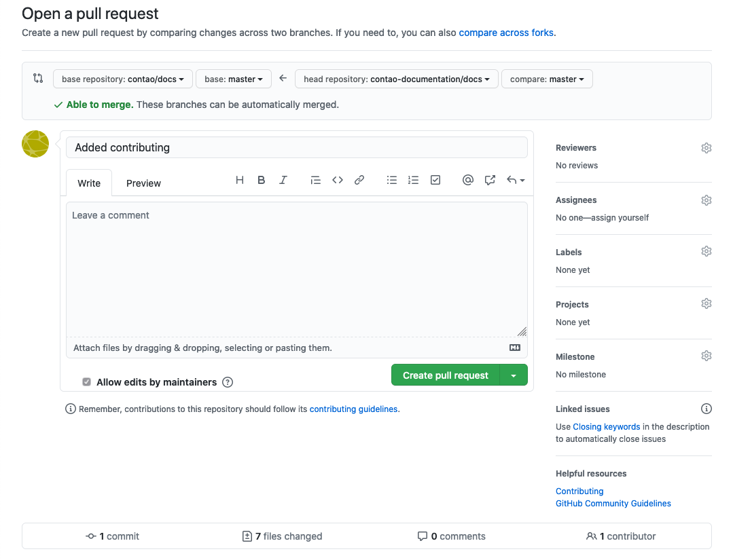Image resolution: width=733 pixels, height=560 pixels.
Task: Open compare across forks link
Action: pyautogui.click(x=506, y=33)
